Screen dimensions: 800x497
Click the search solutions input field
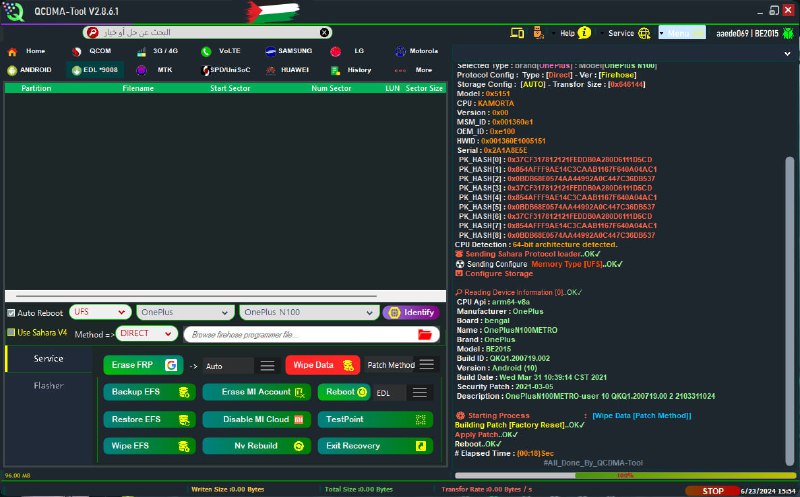[x=209, y=32]
